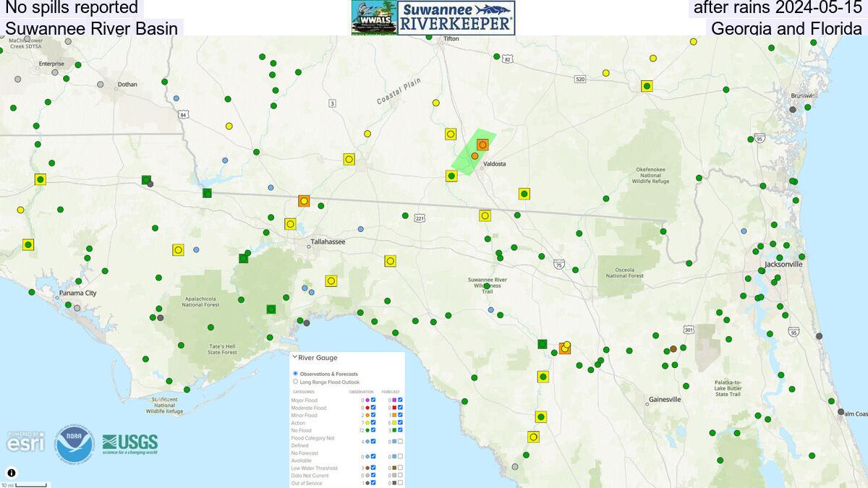Select green framed gauge near top right route 520

click(647, 85)
